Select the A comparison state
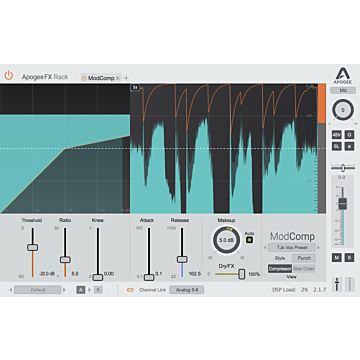 click(81, 290)
